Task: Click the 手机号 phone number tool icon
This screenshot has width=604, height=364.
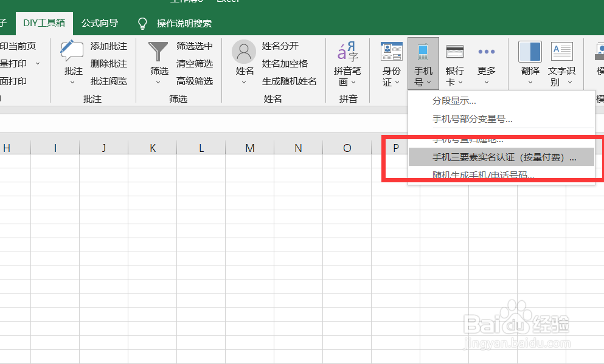Action: tap(423, 51)
